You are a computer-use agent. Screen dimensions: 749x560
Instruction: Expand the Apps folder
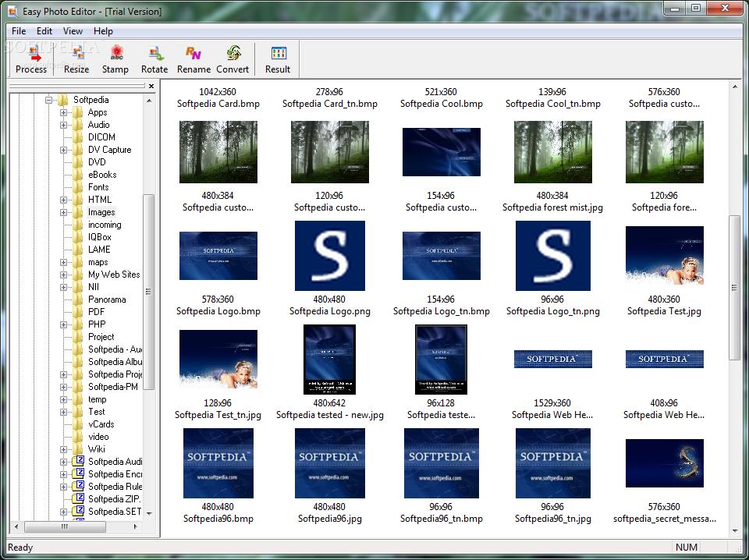tap(63, 112)
